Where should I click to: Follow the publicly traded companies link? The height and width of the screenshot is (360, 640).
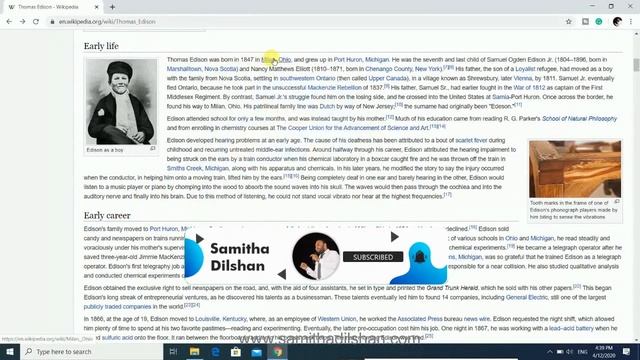(117, 307)
